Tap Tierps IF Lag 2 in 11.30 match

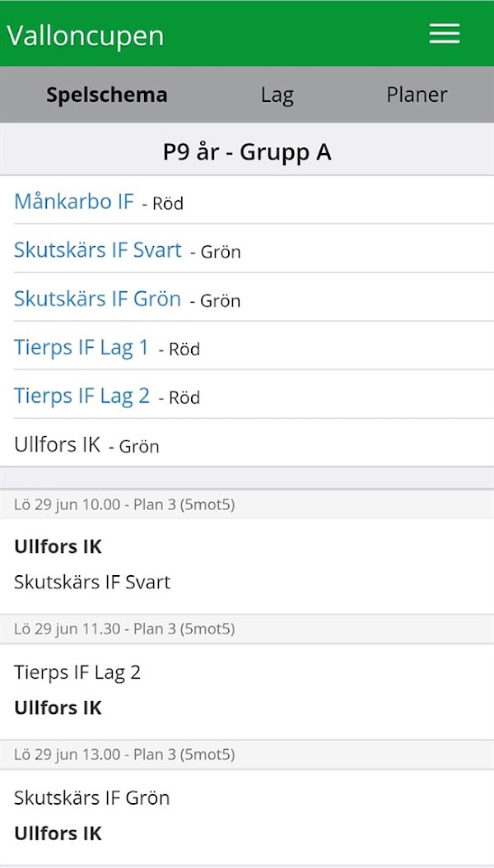pos(77,672)
